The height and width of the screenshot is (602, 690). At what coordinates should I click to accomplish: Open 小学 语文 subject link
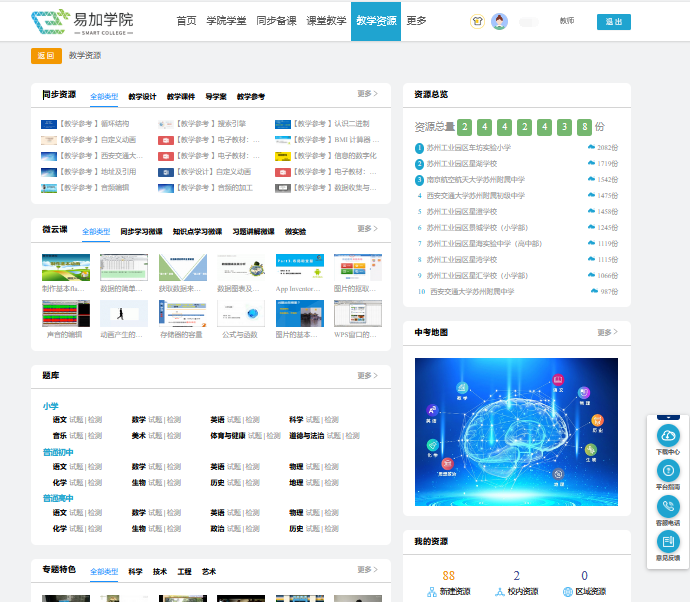coord(60,420)
